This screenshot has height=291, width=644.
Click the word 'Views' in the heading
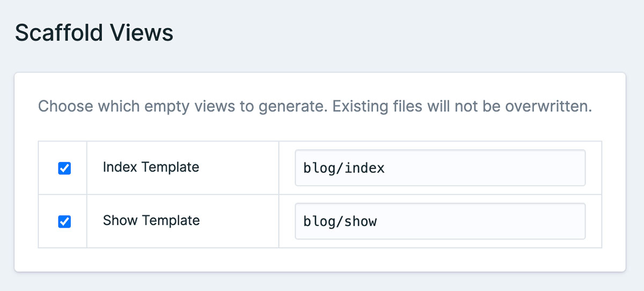[142, 33]
